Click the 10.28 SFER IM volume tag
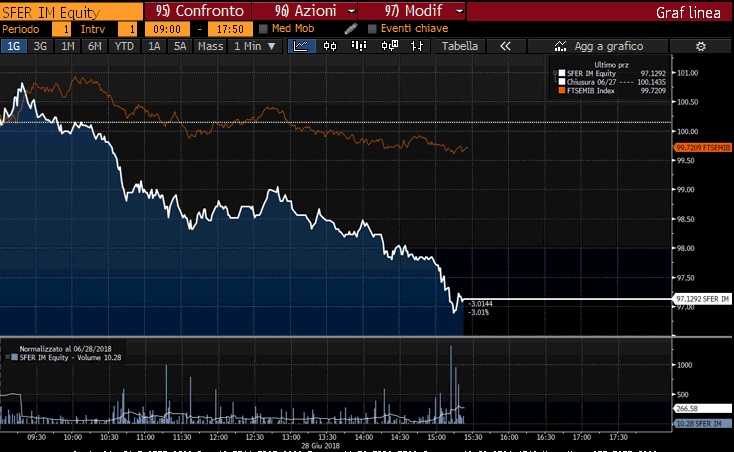Viewport: 734px width, 452px height. pos(702,423)
